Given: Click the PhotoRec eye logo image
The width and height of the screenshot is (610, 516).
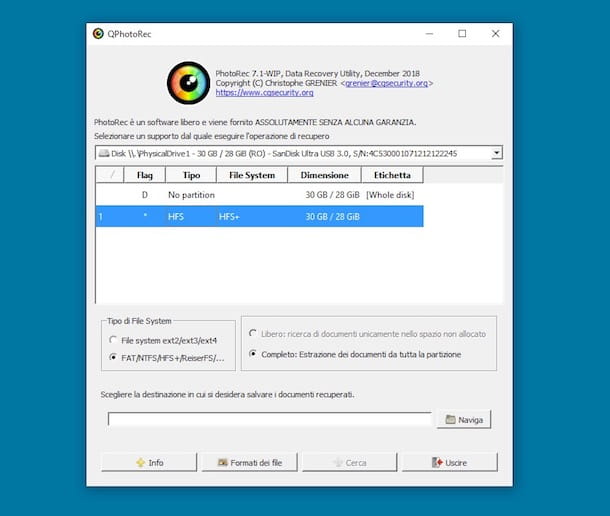Looking at the screenshot, I should [188, 83].
